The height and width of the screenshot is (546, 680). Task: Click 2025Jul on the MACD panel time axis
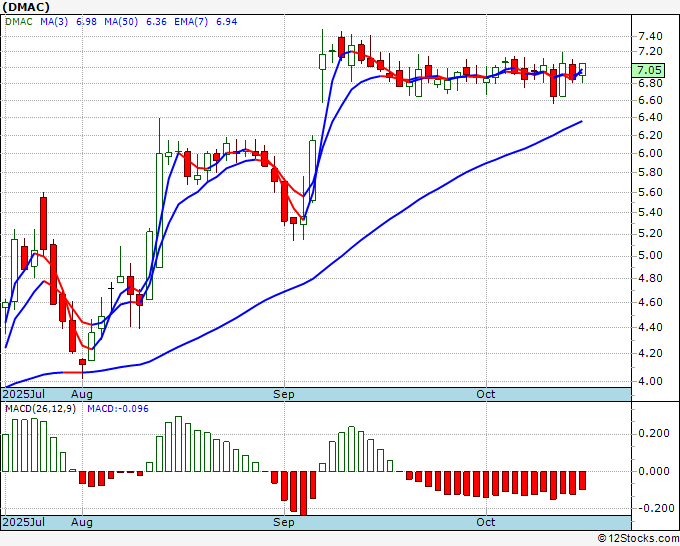[x=23, y=522]
